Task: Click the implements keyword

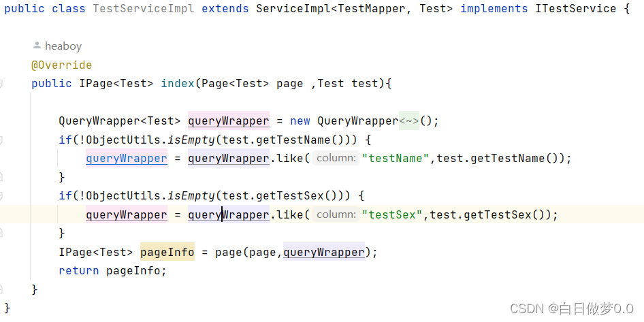Action: [x=494, y=9]
